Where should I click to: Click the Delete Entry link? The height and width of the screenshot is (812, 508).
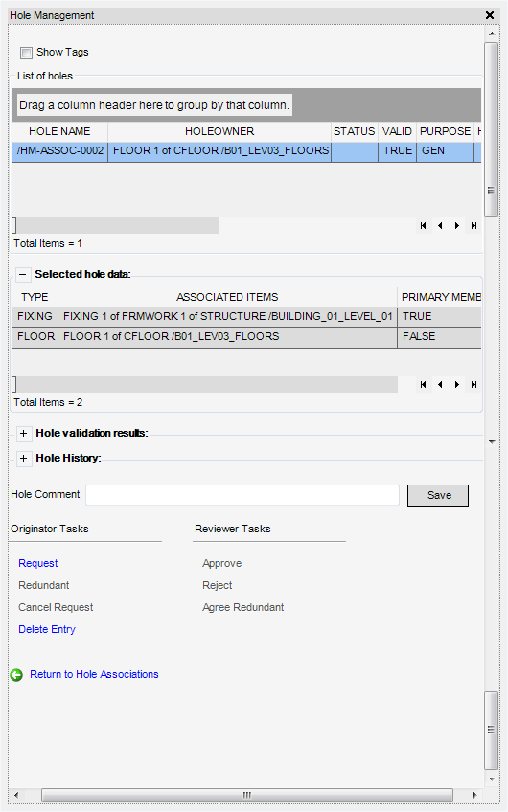pyautogui.click(x=47, y=629)
